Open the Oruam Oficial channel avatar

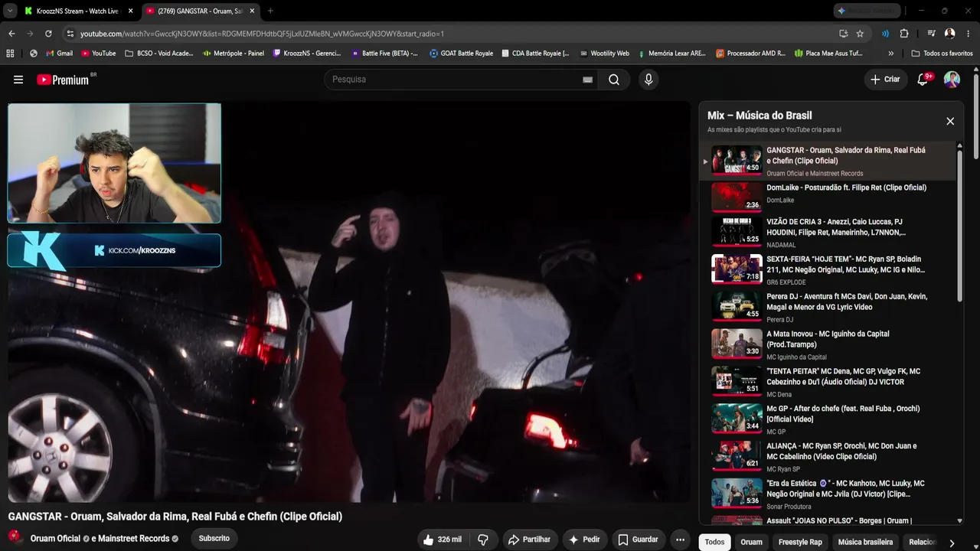pos(15,538)
